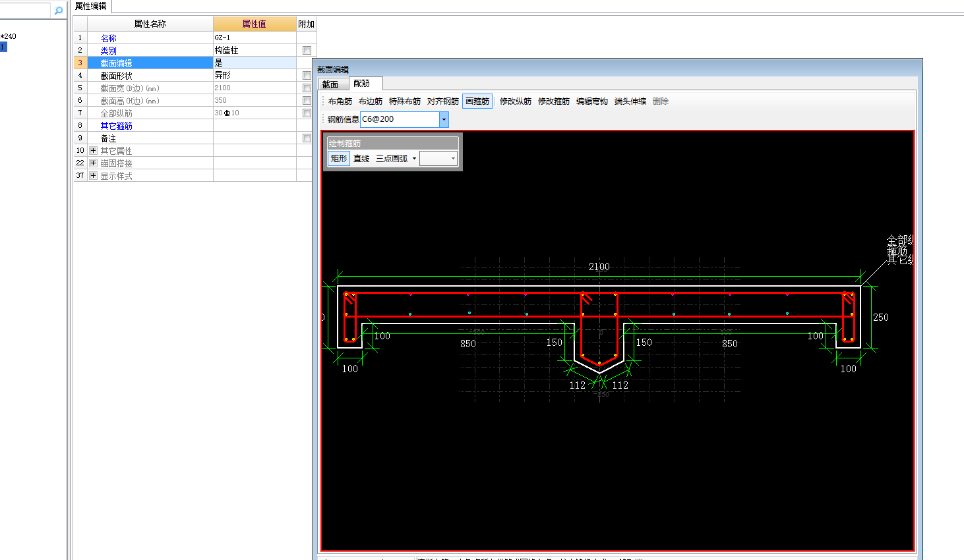964x560 pixels.
Task: Activate the 对齐钢筋 align rebar tool
Action: 443,101
